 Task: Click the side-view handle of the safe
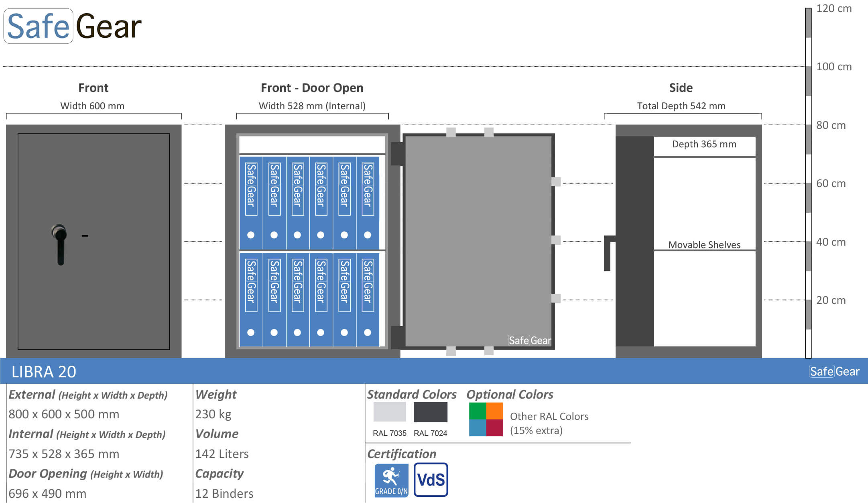[609, 253]
